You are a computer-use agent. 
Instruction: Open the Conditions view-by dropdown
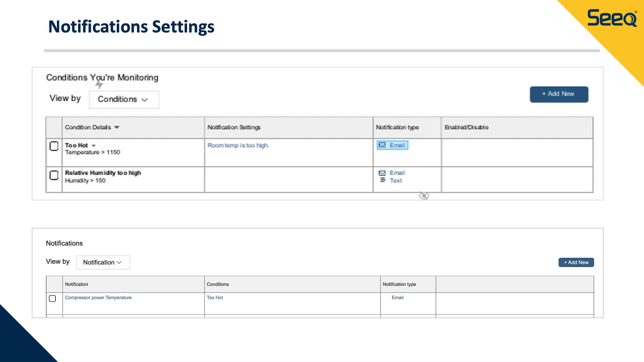click(124, 99)
